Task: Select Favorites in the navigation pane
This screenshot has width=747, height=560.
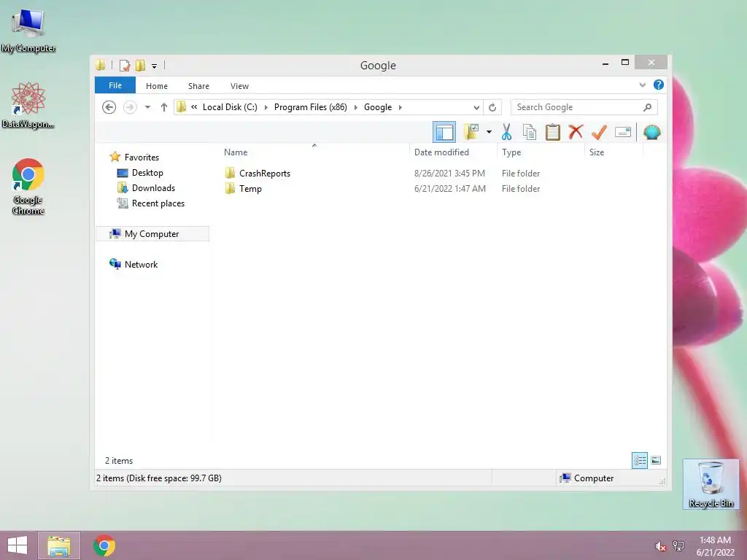Action: click(x=142, y=157)
